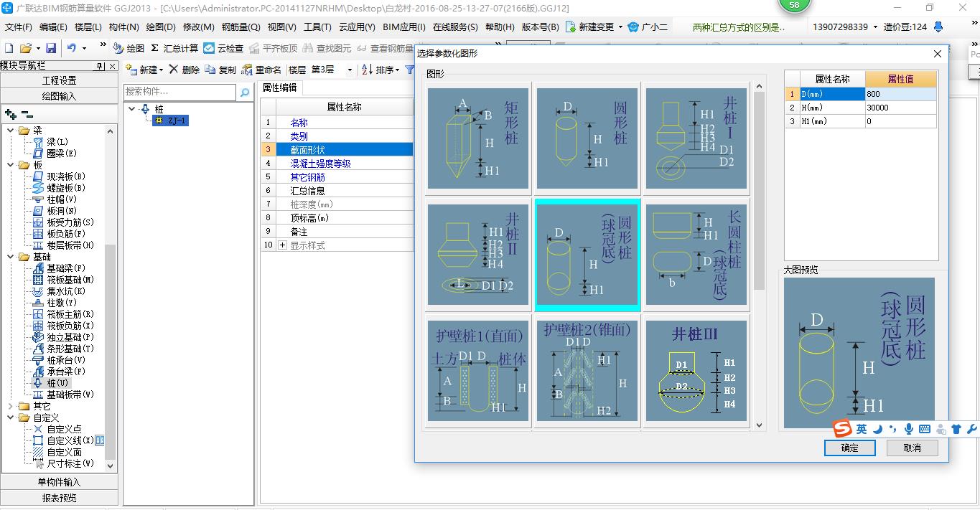Image resolution: width=980 pixels, height=510 pixels.
Task: Pin the 模块导航栏 panel
Action: click(x=101, y=65)
